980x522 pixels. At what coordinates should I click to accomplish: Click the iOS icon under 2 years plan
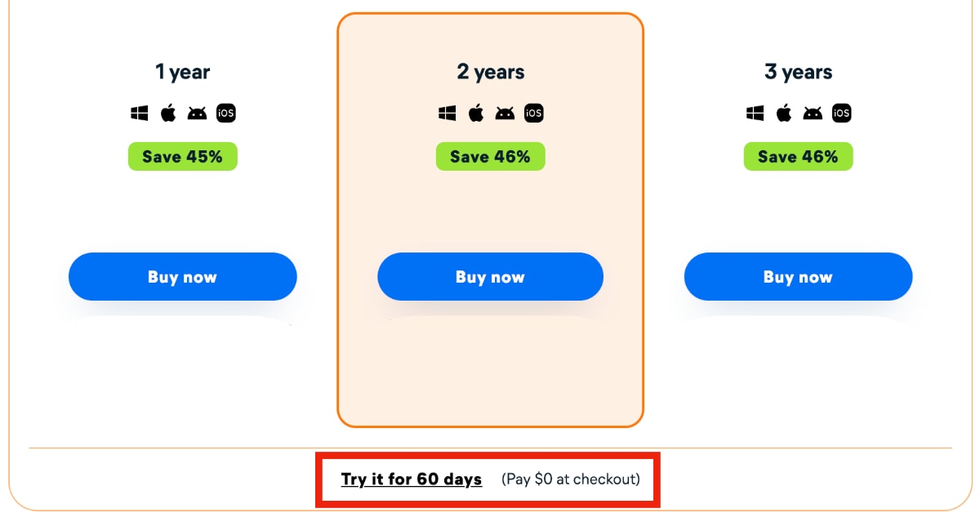pos(534,114)
